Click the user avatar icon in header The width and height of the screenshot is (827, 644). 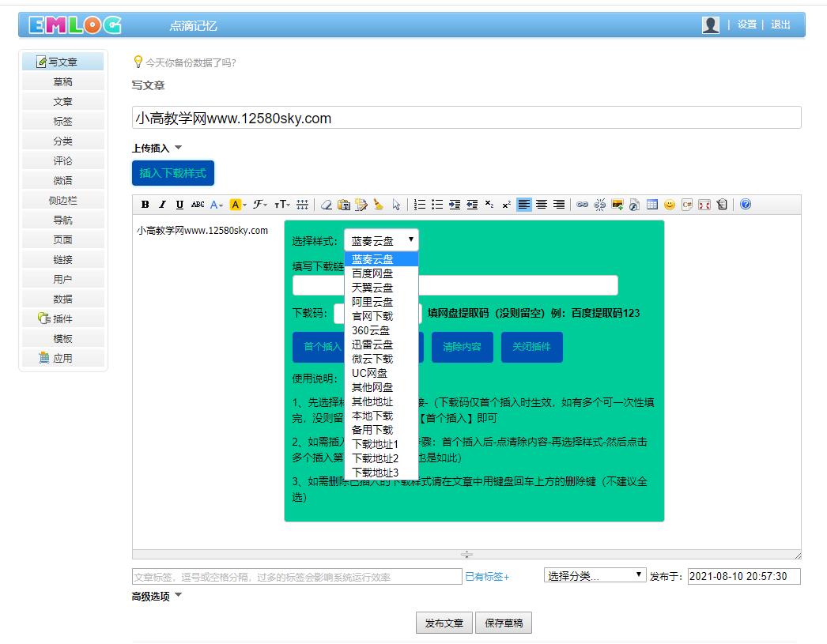coord(711,24)
